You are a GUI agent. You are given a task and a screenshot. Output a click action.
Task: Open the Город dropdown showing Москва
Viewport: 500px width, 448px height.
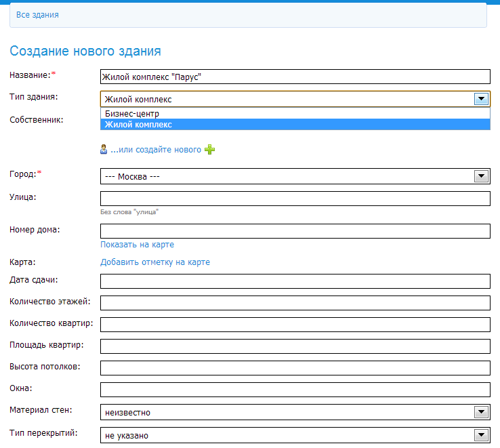point(295,176)
